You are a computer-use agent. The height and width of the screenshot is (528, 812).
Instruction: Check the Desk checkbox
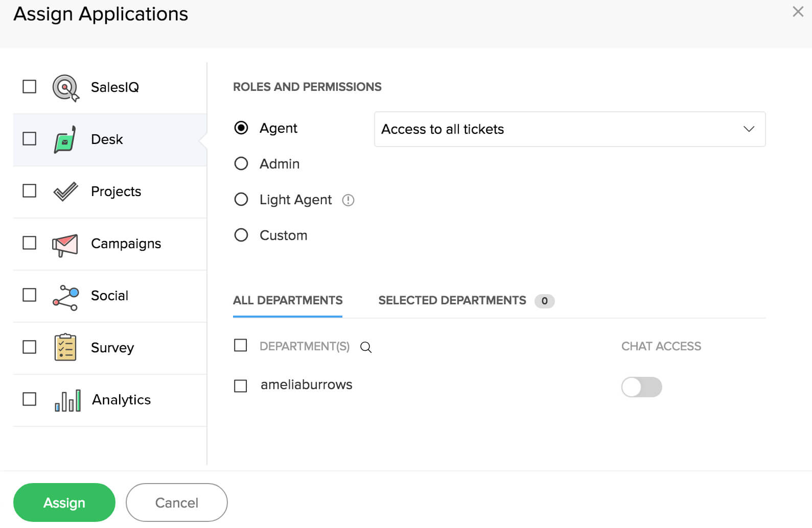30,139
